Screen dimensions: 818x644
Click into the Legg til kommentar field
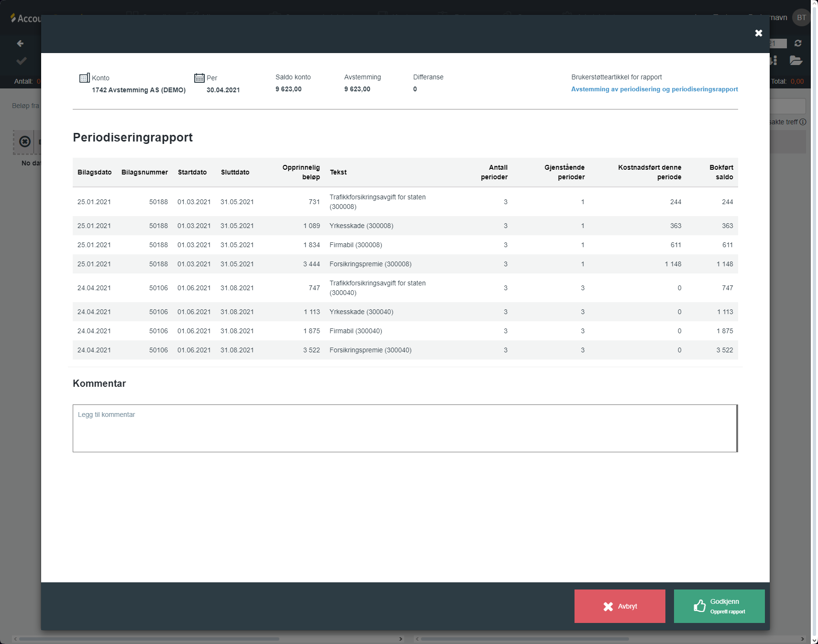405,428
